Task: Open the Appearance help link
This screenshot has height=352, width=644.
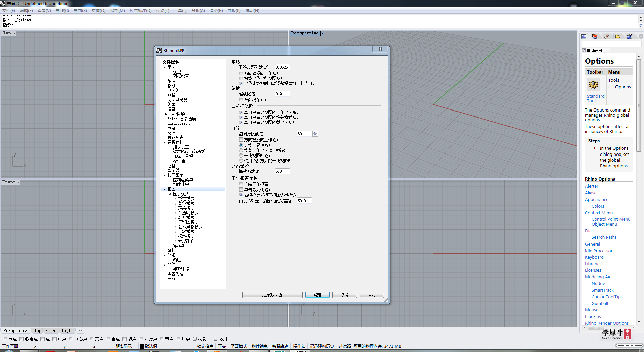Action: [596, 200]
